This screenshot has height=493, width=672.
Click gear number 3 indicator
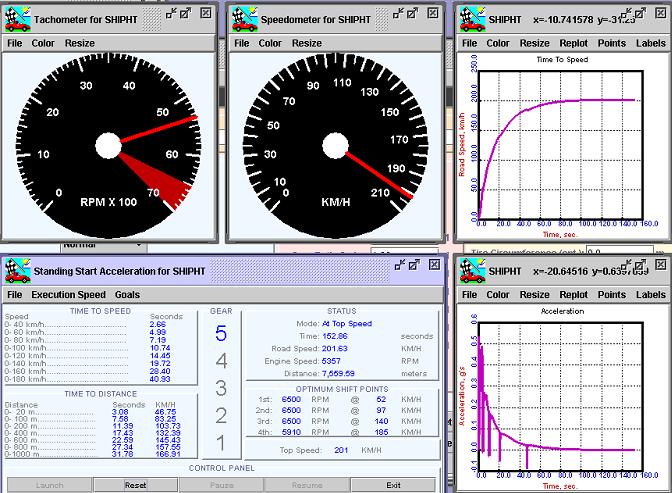point(221,388)
